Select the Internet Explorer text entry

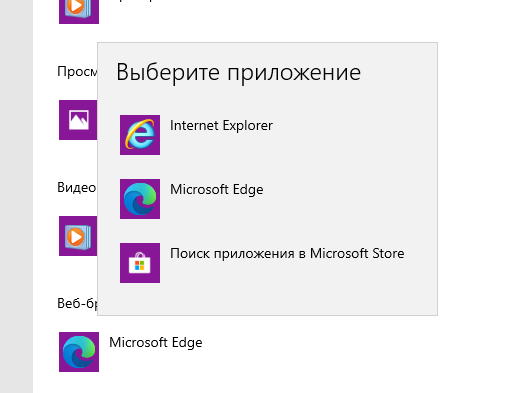[221, 126]
